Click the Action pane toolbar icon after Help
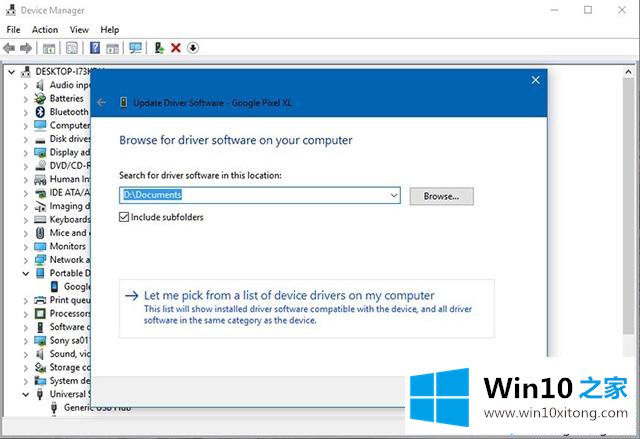Screen dimensions: 640x439 (112, 48)
